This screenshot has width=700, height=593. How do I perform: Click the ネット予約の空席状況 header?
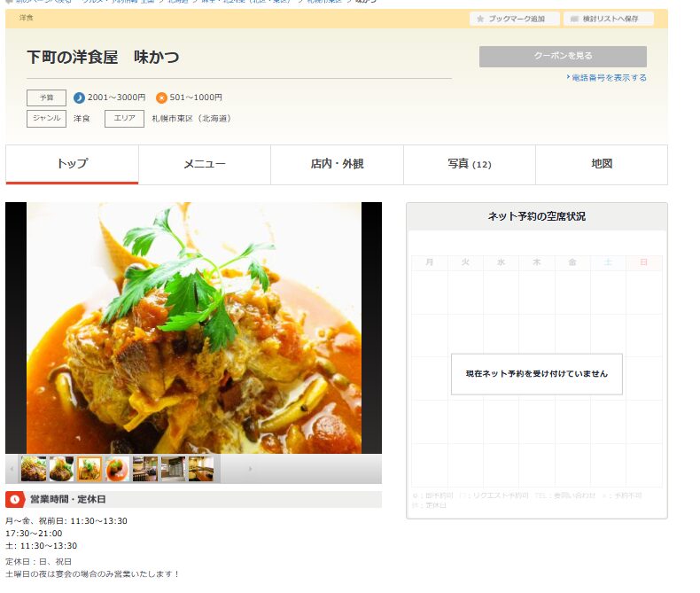537,216
